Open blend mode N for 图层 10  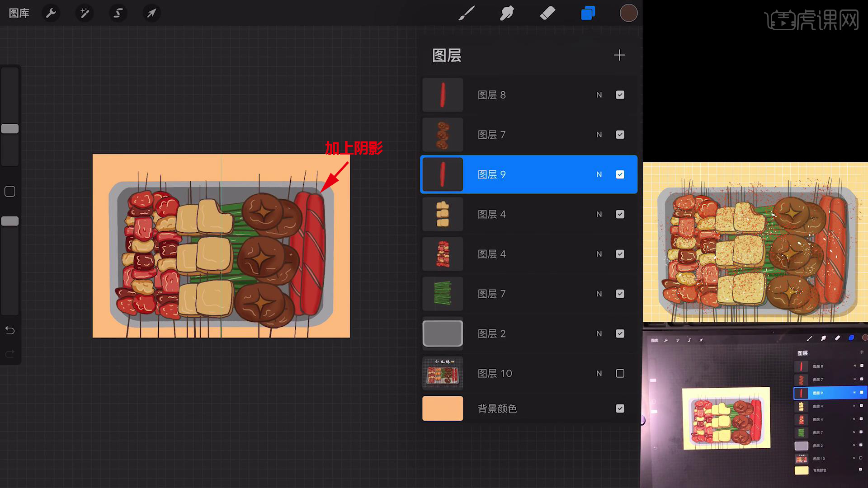click(x=599, y=373)
